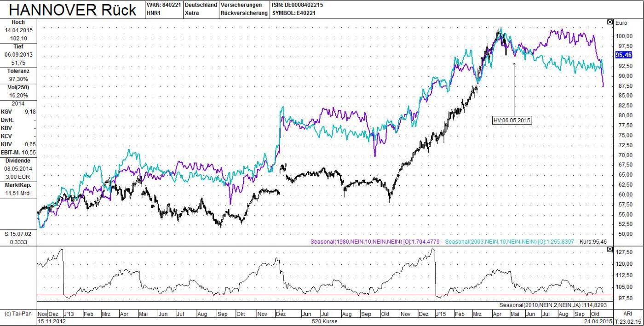
Task: Select the Seasonal(2010) indicator legend
Action: coord(552,305)
